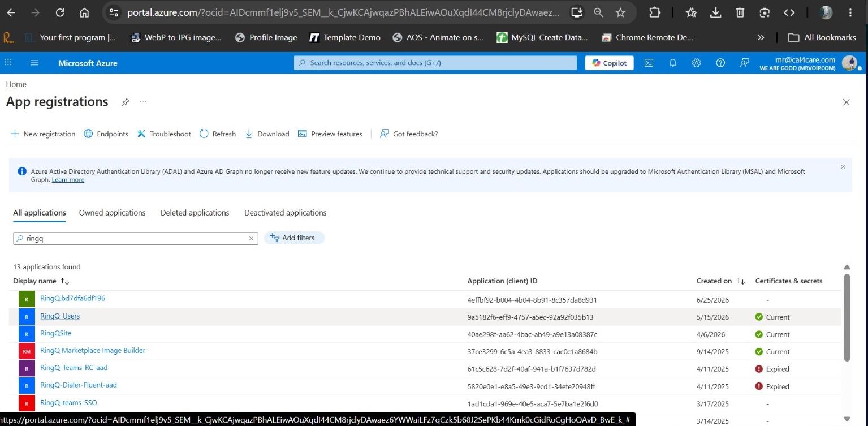The image size is (868, 426).
Task: Open the Azure portal hamburger menu
Action: [34, 63]
